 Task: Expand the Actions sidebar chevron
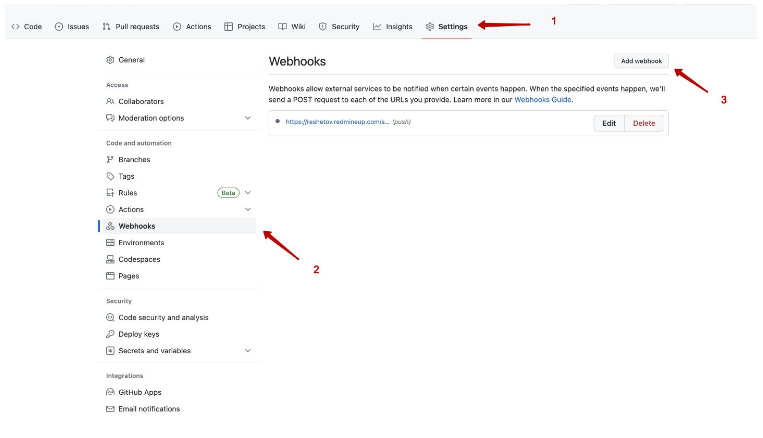click(x=248, y=209)
